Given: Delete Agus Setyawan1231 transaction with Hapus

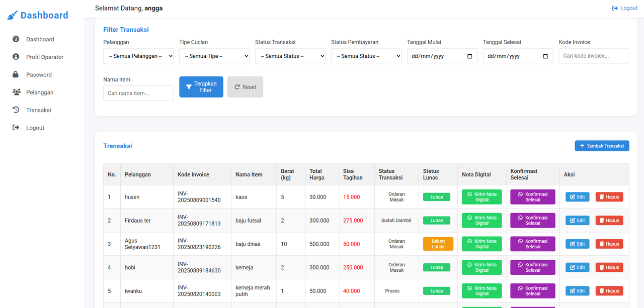Looking at the screenshot, I should coord(609,244).
